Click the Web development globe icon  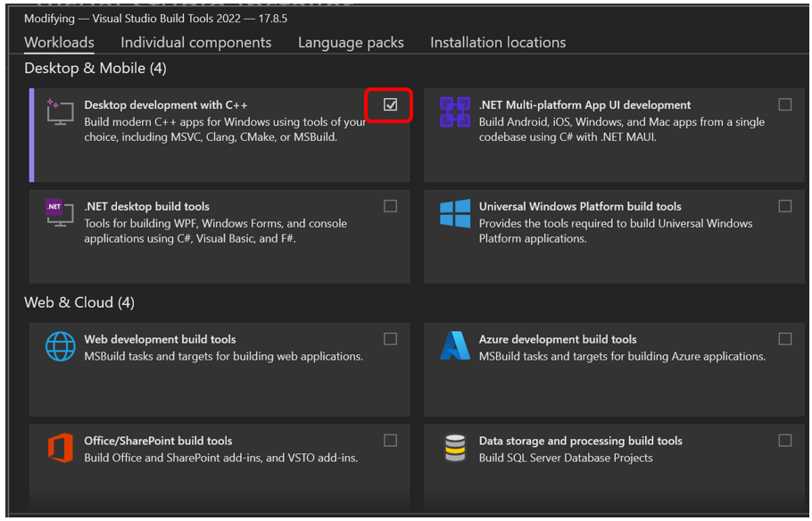click(x=60, y=346)
